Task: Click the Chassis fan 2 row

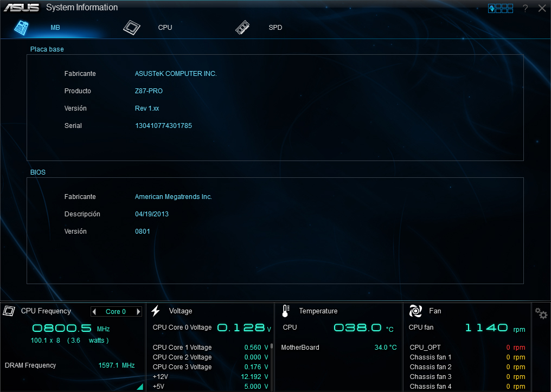Action: [x=467, y=367]
